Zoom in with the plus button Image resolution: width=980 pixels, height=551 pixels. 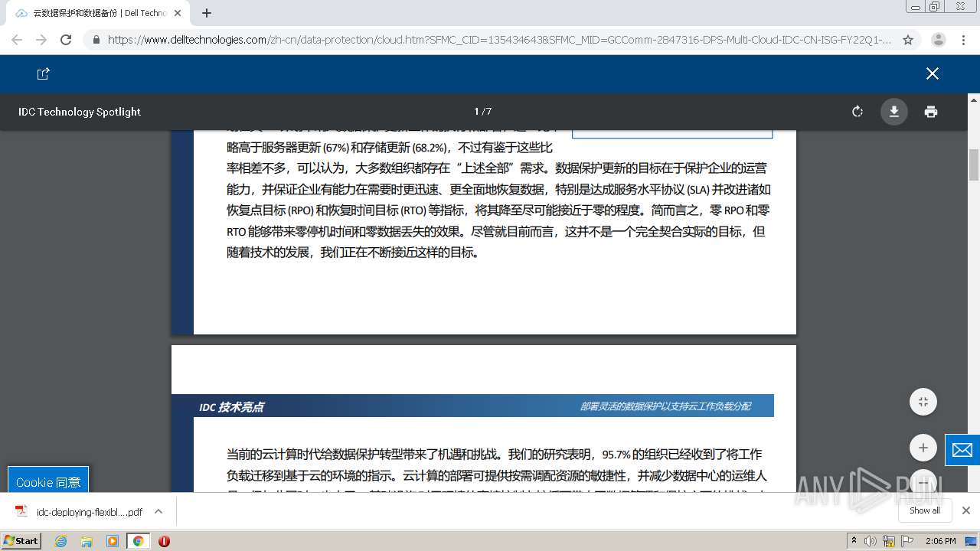pos(923,448)
